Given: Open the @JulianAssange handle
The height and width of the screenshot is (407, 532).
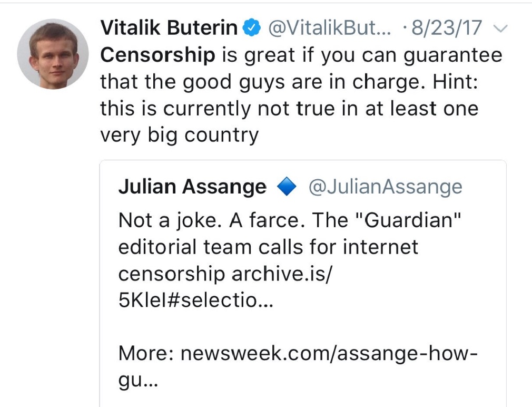Looking at the screenshot, I should (x=385, y=187).
